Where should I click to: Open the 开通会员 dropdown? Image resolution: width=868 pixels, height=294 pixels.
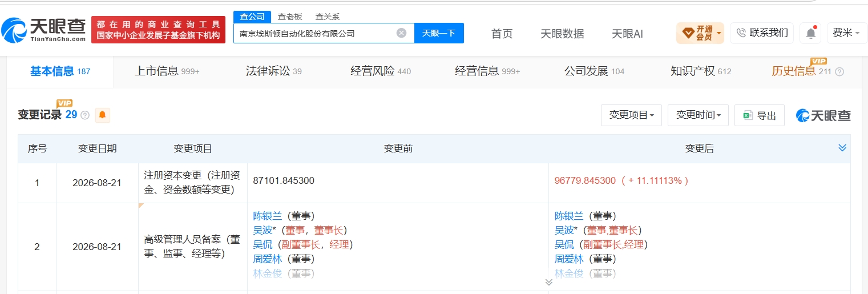tap(700, 33)
